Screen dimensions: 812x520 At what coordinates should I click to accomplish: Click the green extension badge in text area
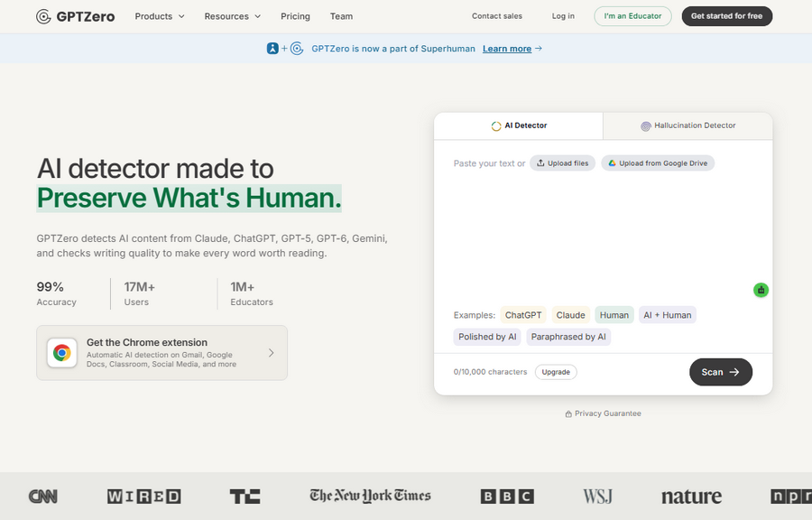pos(761,290)
